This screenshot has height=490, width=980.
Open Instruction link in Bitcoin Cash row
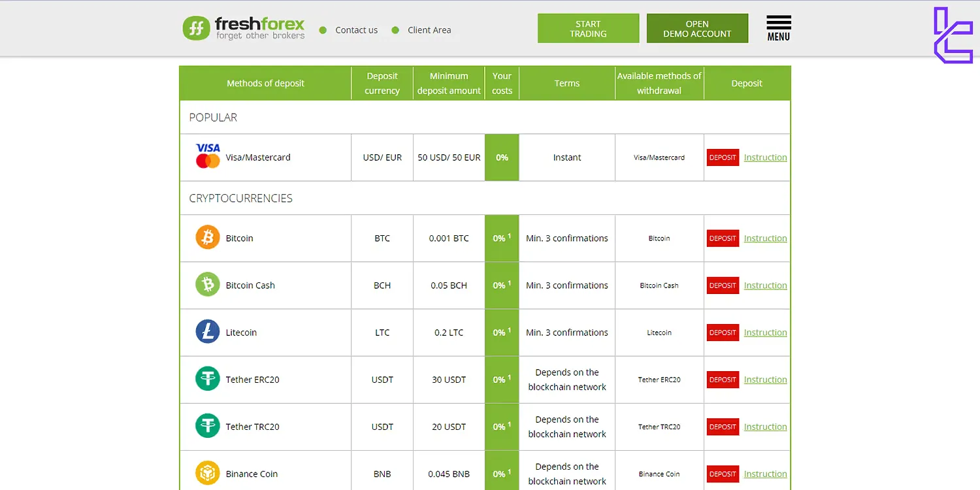coord(765,286)
